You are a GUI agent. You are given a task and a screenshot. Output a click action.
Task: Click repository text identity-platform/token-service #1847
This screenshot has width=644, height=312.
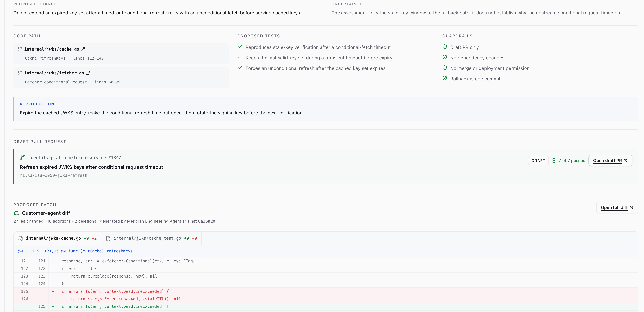click(75, 158)
